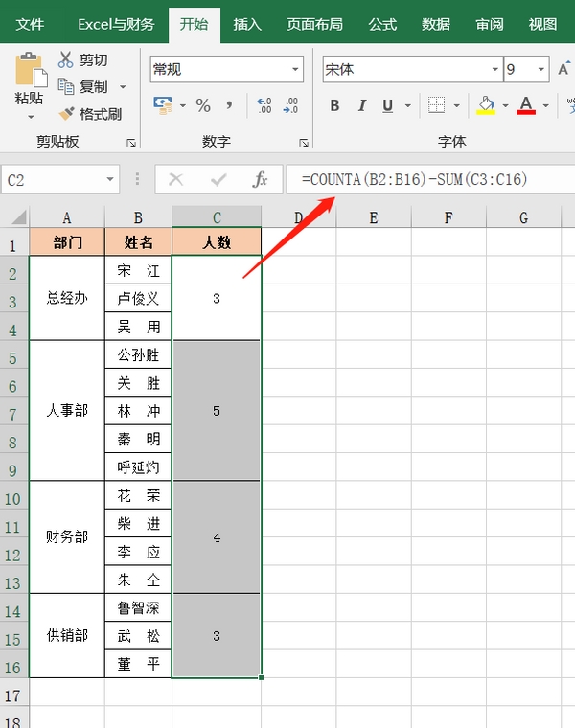Apply cell borders icon
This screenshot has height=728, width=575.
[x=436, y=105]
